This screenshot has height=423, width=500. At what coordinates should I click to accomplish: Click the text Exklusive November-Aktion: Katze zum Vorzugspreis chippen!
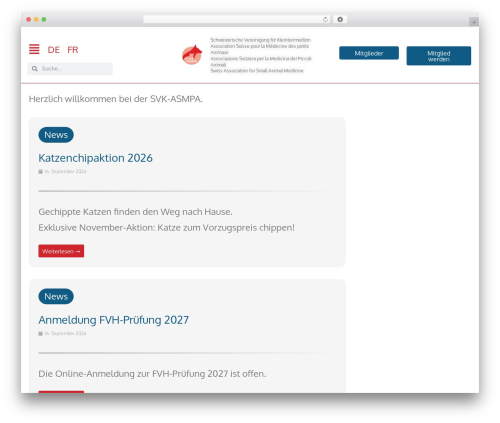tap(166, 228)
